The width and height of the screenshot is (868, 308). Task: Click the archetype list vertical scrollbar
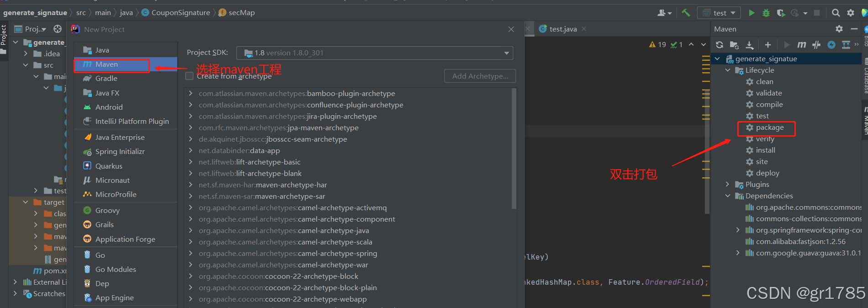[514, 149]
